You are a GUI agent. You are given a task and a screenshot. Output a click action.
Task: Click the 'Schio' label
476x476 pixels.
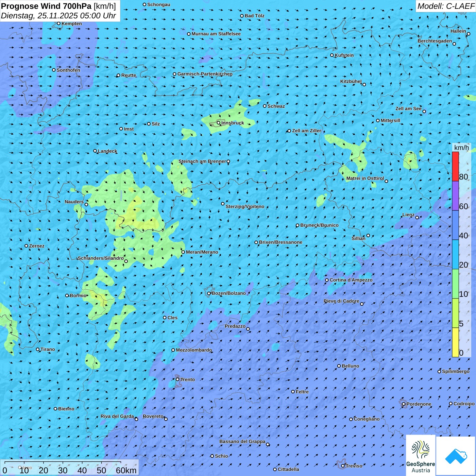[x=221, y=456]
